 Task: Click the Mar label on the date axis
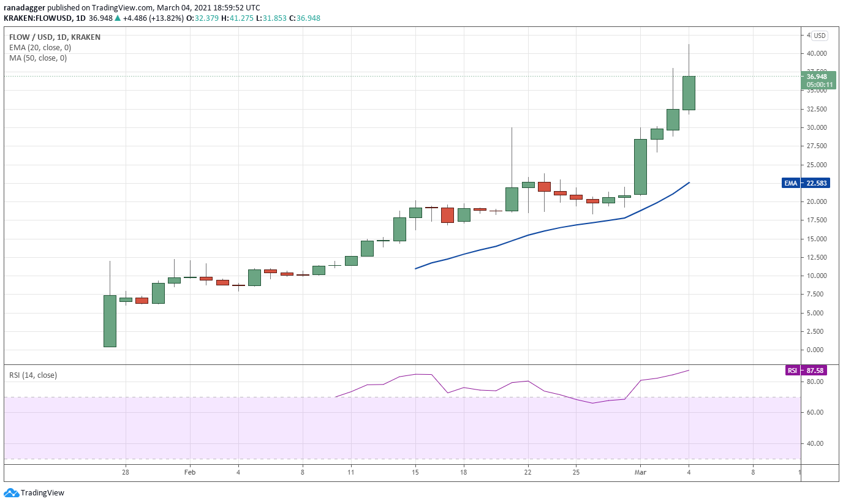(640, 472)
